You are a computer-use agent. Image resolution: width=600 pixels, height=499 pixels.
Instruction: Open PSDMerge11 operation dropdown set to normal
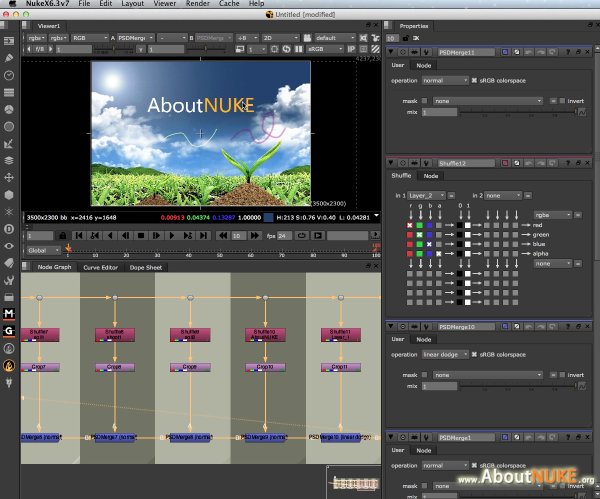tap(445, 80)
